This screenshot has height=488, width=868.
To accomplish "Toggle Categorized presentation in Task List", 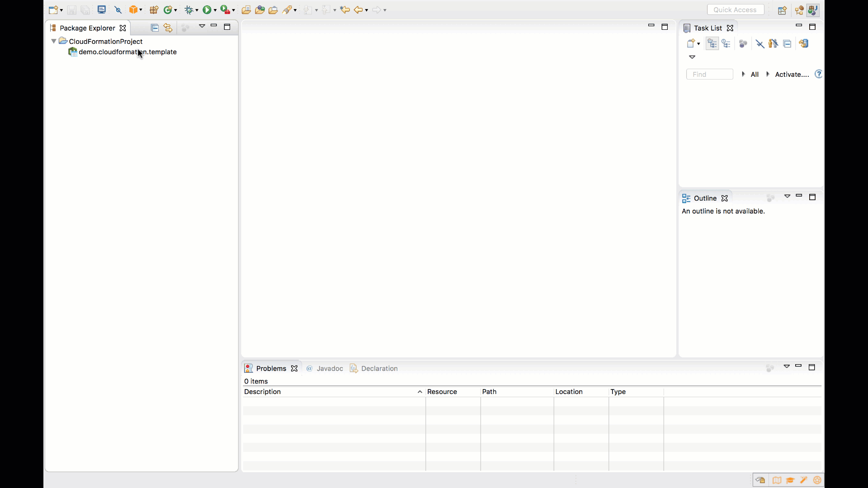I will coord(712,44).
